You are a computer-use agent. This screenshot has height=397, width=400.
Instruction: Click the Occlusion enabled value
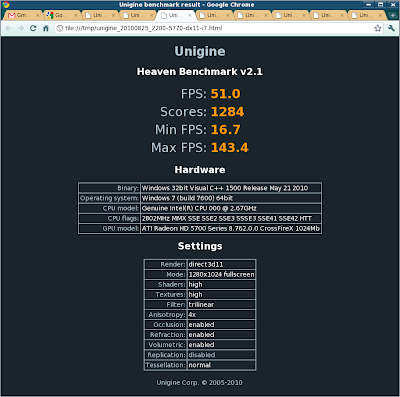coord(221,325)
